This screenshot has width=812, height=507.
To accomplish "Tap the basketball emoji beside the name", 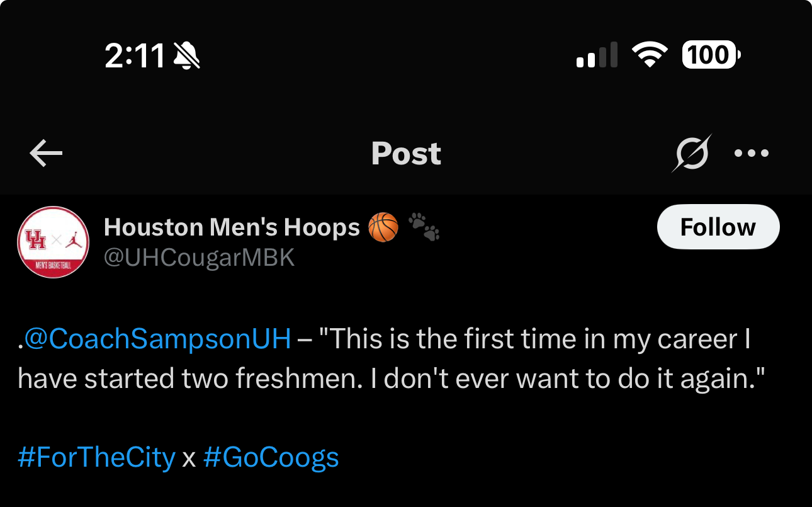I will 383,227.
